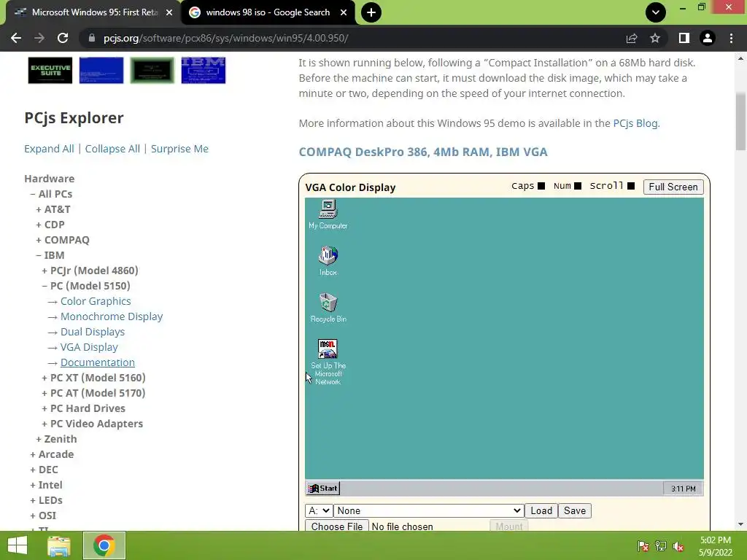Image resolution: width=747 pixels, height=560 pixels.
Task: Open the VGA Display link
Action: pyautogui.click(x=89, y=347)
